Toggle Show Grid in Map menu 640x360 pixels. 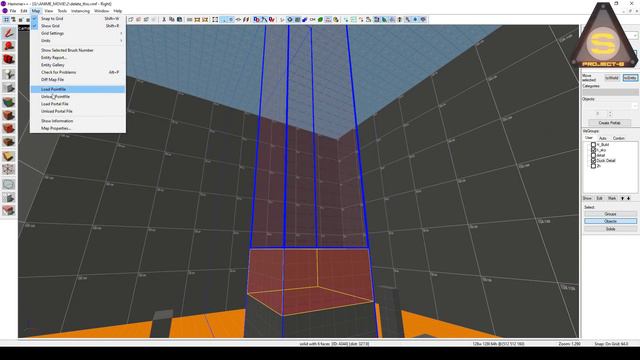pyautogui.click(x=78, y=26)
